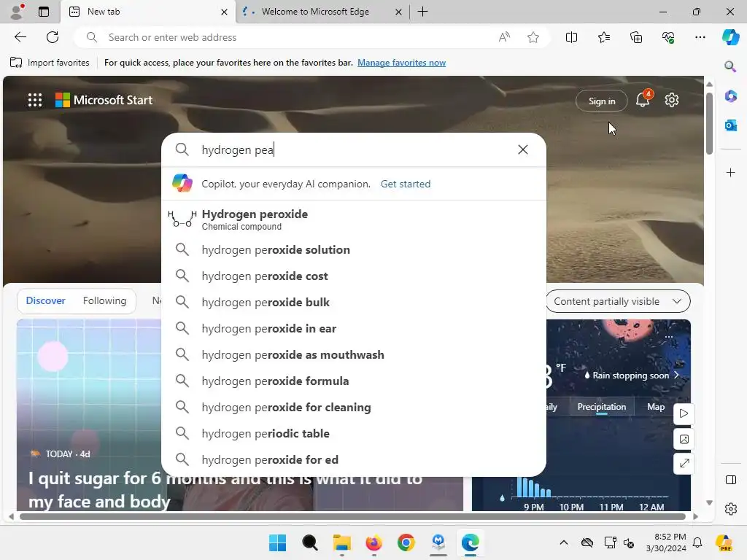Clear the search box with X
Viewport: 747px width, 560px height.
522,149
